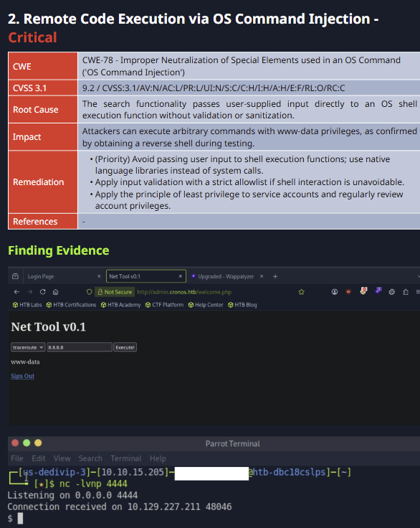The width and height of the screenshot is (420, 528).
Task: Click the browser back arrow
Action: 16,292
